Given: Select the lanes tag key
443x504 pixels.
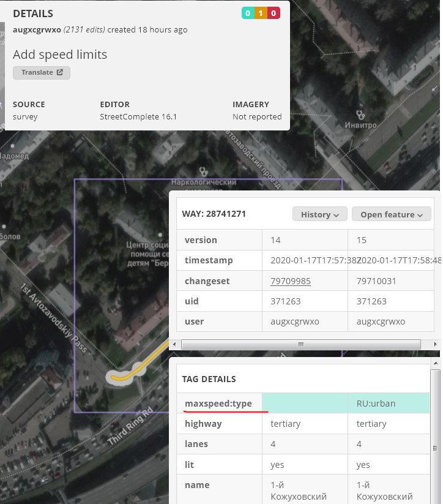Looking at the screenshot, I should coord(196,444).
